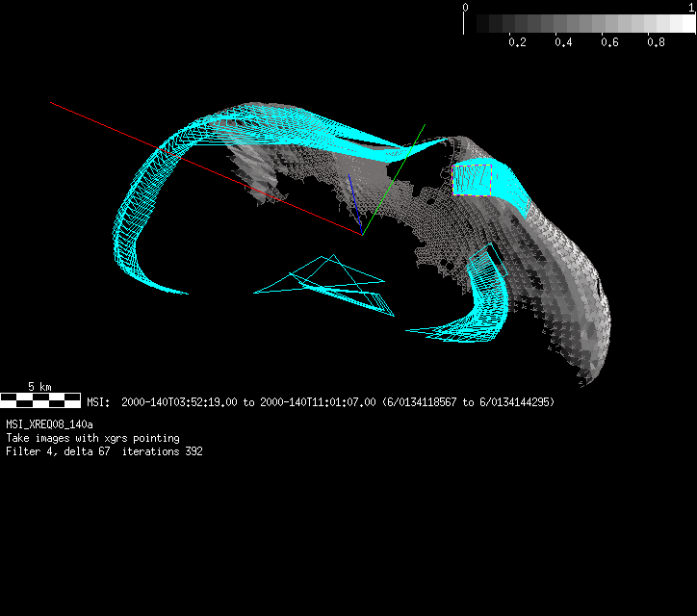The height and width of the screenshot is (616, 697).
Task: Click the grayscale color bar legend
Action: point(580,23)
